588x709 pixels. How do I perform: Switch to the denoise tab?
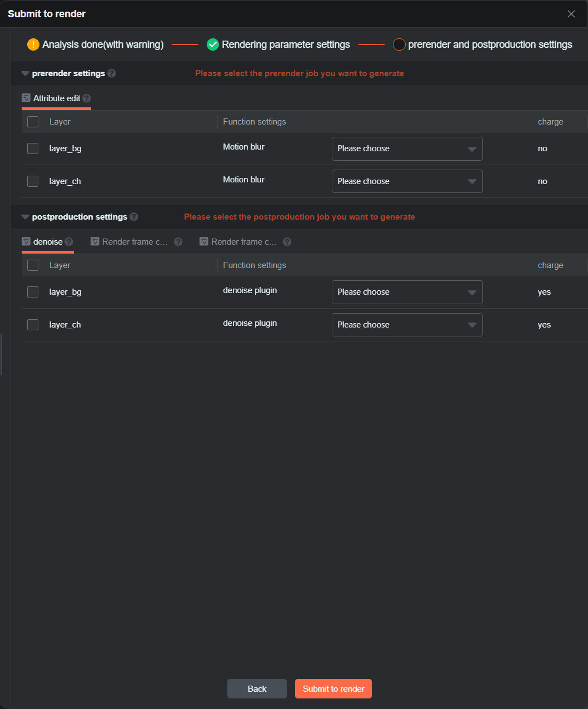pos(47,242)
